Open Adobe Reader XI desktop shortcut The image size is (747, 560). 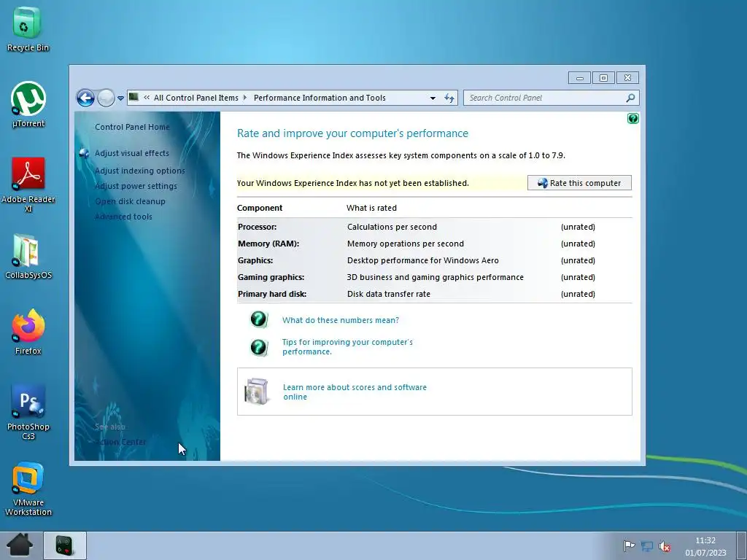pos(28,184)
